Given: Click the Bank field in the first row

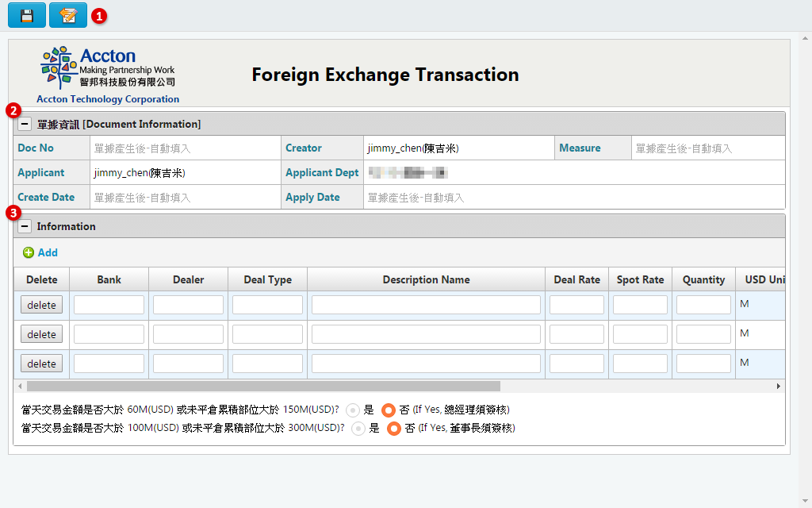Looking at the screenshot, I should coord(109,304).
